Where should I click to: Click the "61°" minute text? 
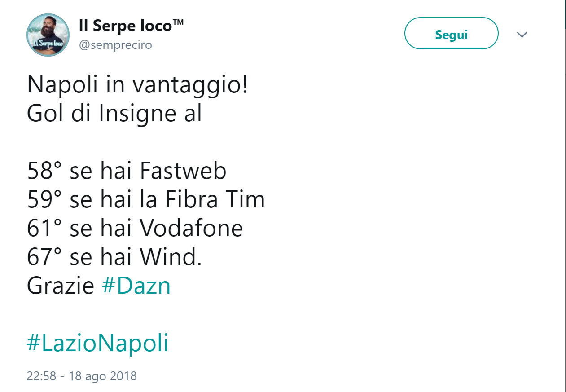(x=44, y=229)
